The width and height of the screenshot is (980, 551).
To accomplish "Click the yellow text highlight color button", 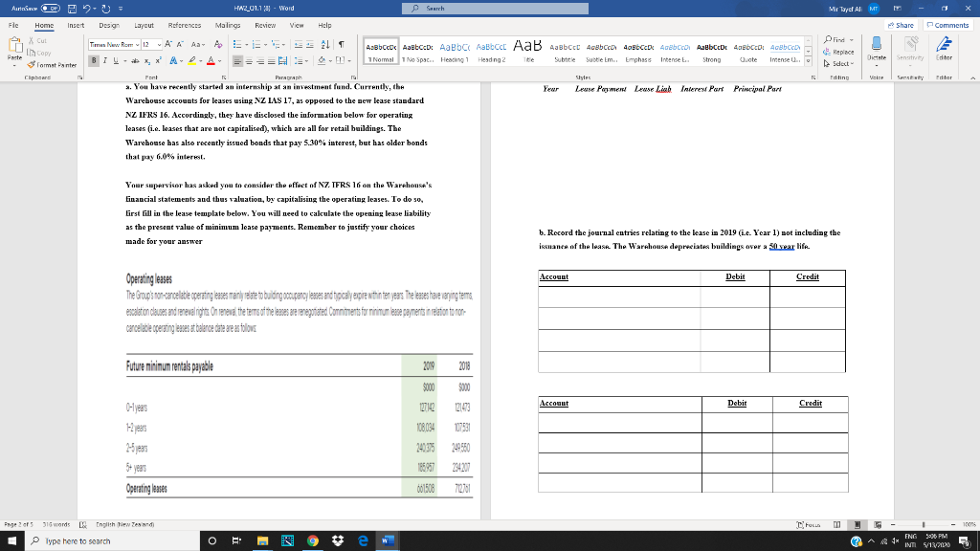I will click(x=191, y=60).
